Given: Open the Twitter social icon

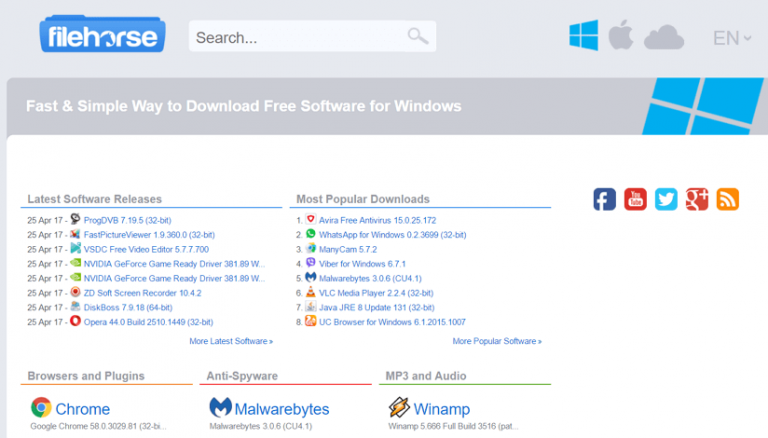Looking at the screenshot, I should tap(666, 199).
